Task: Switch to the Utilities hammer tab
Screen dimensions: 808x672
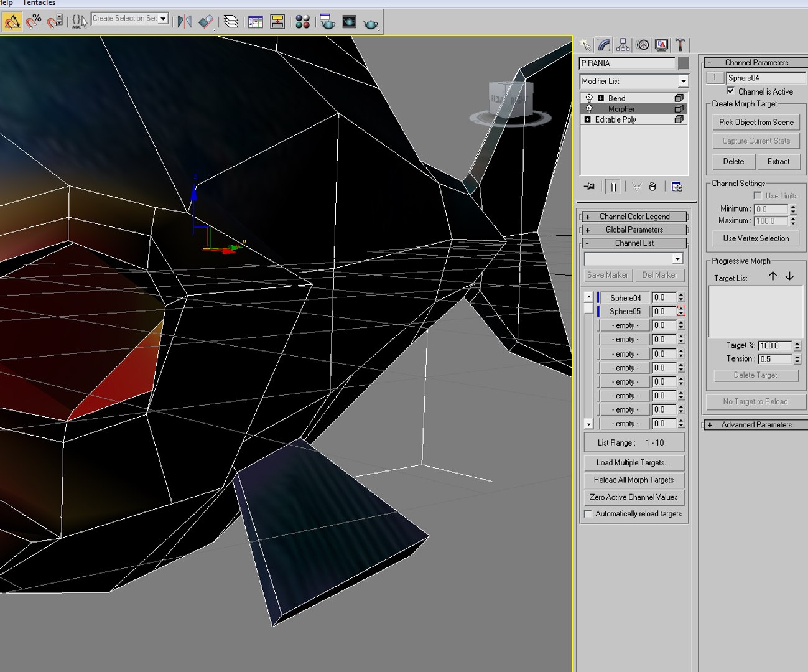Action: (680, 45)
